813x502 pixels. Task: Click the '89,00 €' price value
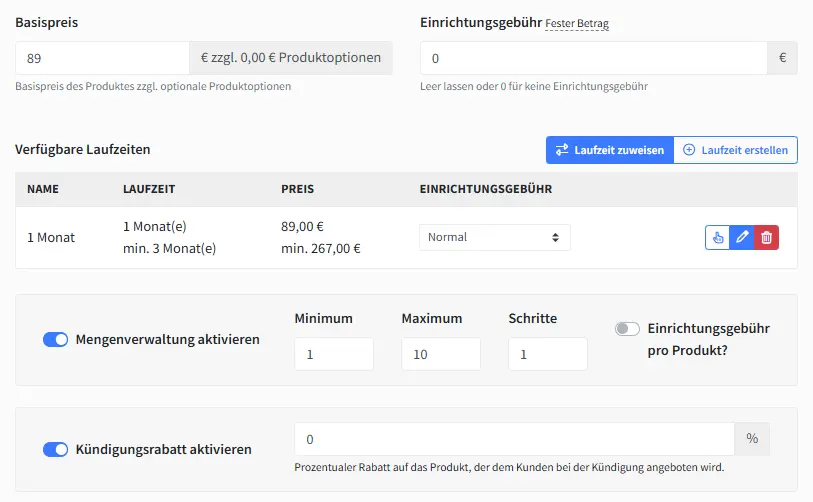point(302,227)
